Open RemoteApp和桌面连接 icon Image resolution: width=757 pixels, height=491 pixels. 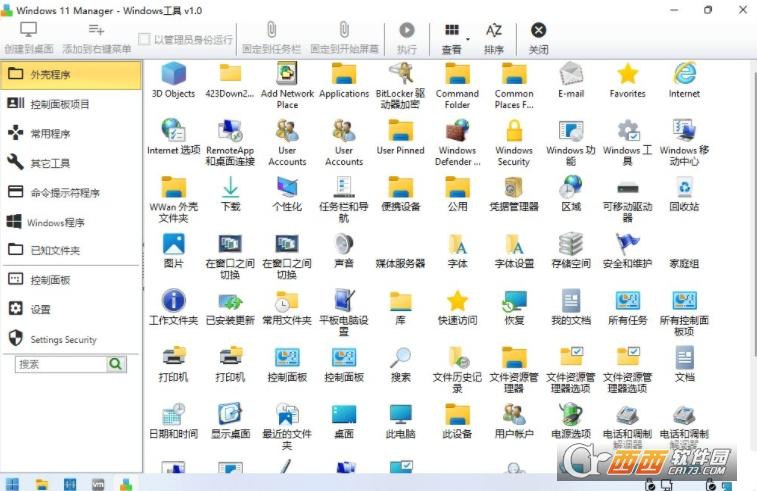[230, 142]
